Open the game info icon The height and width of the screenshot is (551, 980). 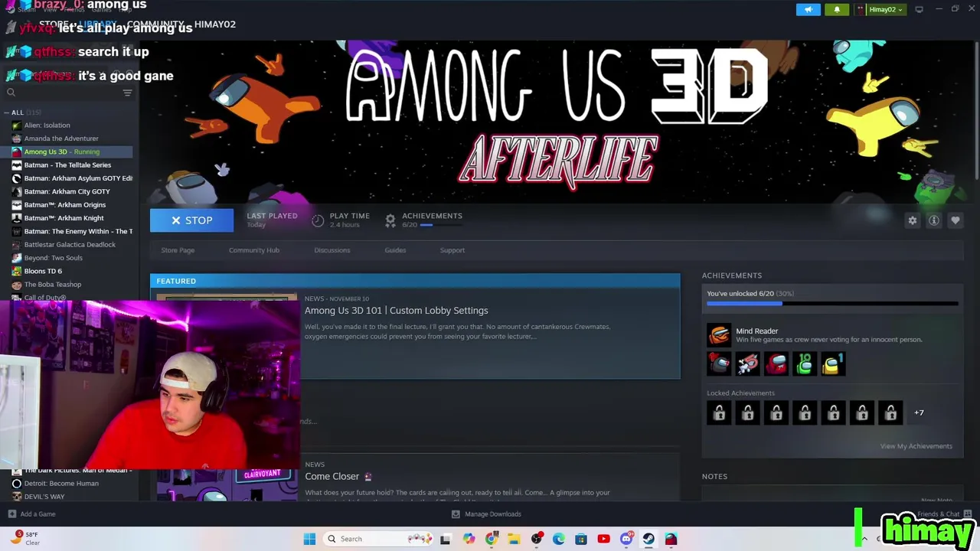pyautogui.click(x=934, y=220)
